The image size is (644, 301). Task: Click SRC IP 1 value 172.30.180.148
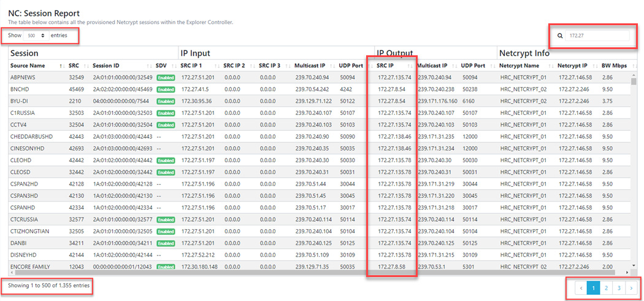[199, 267]
